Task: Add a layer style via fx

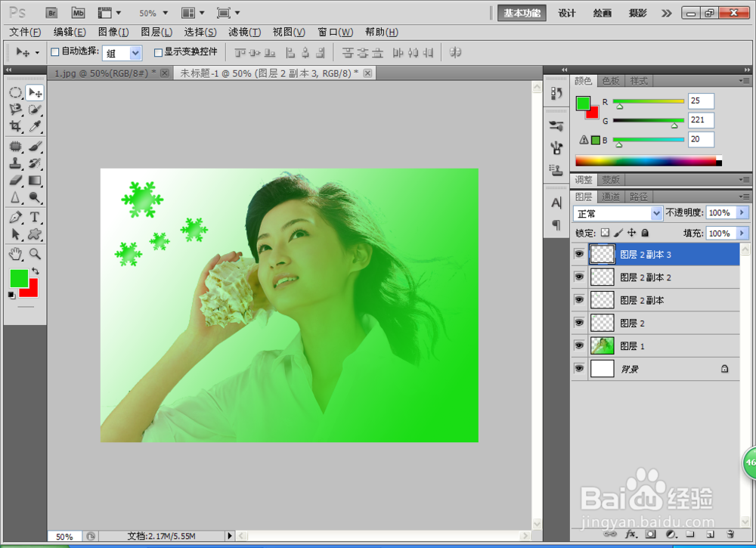Action: coord(631,534)
